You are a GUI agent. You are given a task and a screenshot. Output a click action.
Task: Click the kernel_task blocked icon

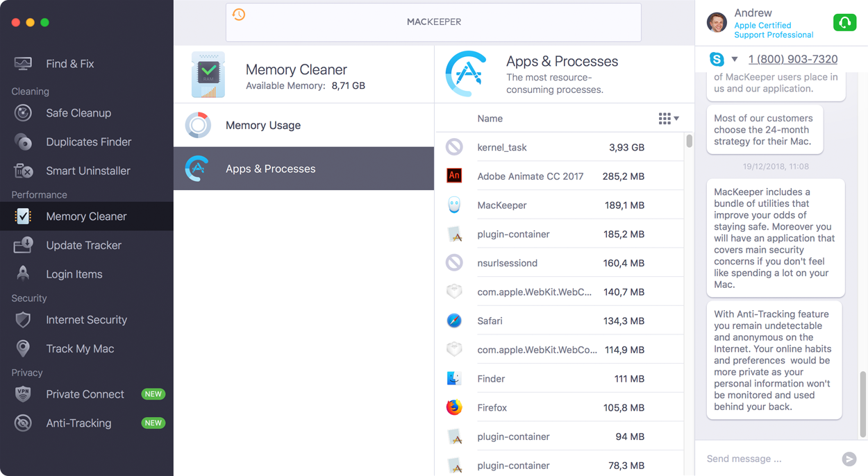[x=454, y=147]
